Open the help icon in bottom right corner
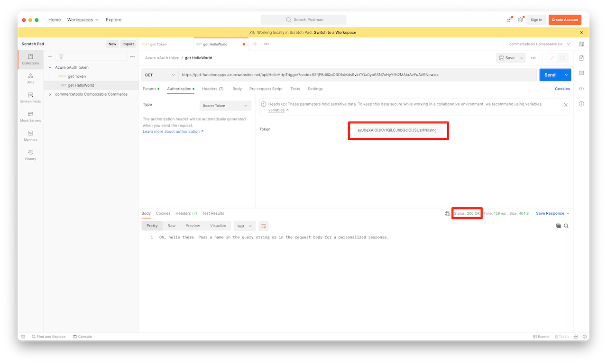 click(x=584, y=337)
